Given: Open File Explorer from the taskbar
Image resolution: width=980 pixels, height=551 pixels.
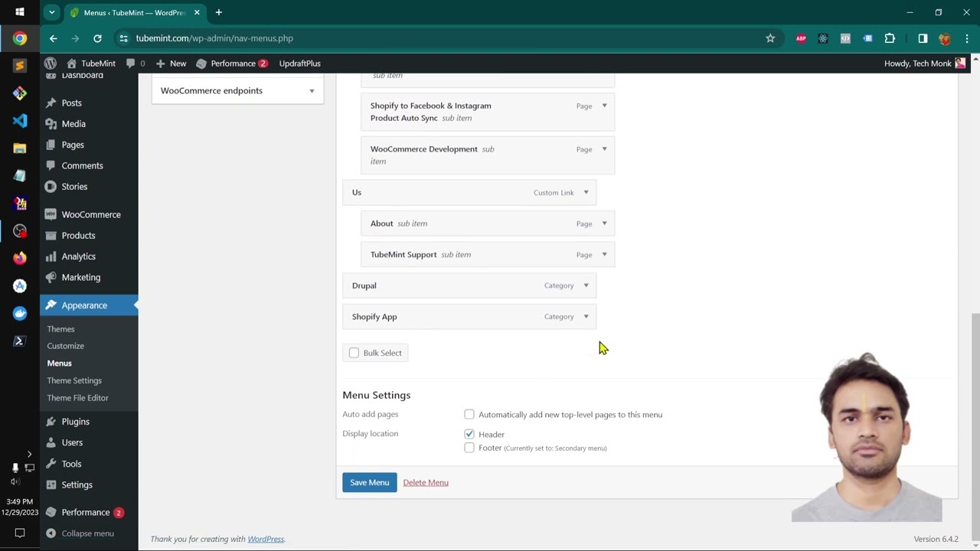Looking at the screenshot, I should [20, 148].
